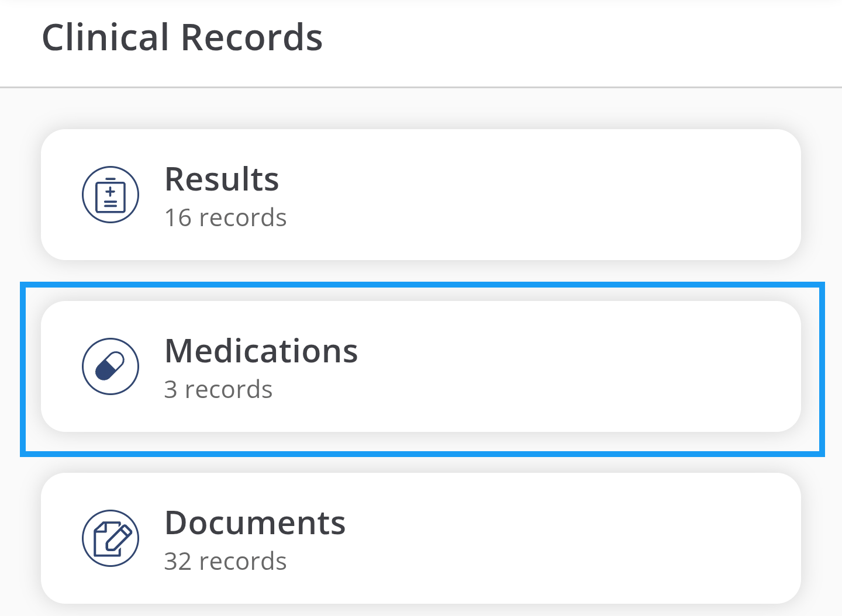This screenshot has width=842, height=616.
Task: Tap the "3 records" count label
Action: pos(218,390)
